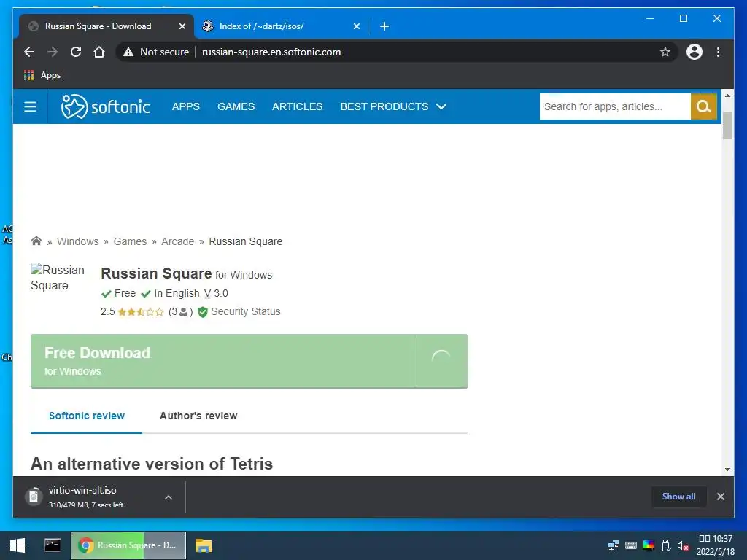Click the breadcrumb home icon

pos(36,241)
